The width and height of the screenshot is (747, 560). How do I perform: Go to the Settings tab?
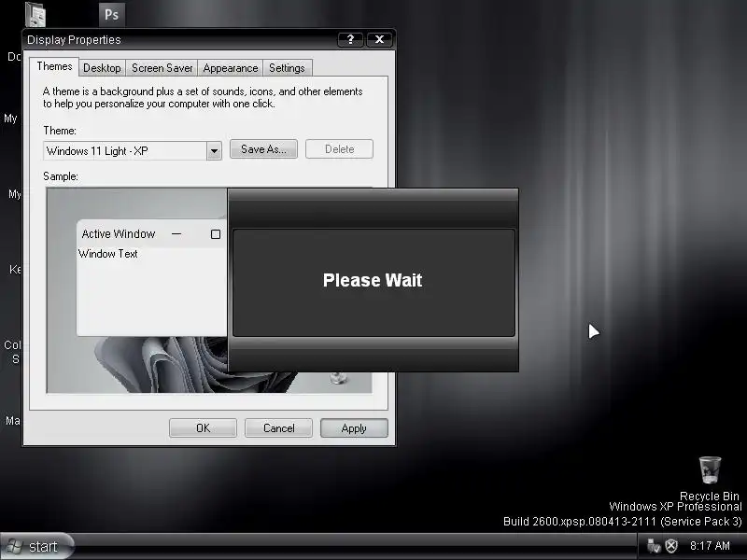(287, 68)
